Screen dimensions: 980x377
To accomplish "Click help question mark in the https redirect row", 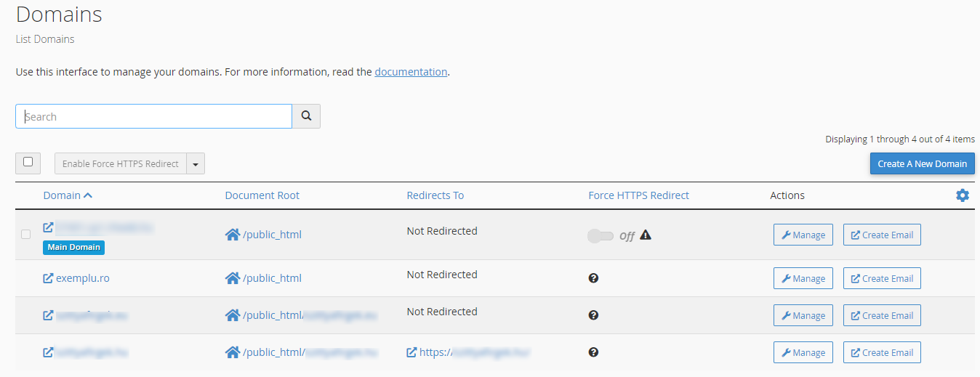I will (x=593, y=352).
